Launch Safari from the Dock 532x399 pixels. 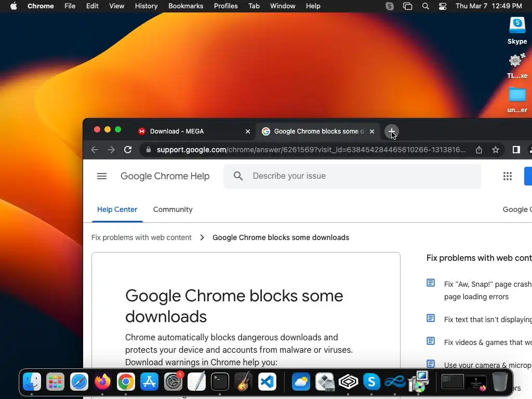pos(79,381)
